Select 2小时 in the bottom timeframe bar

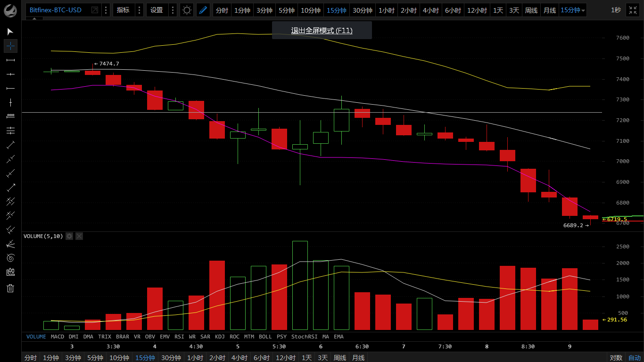(217, 358)
